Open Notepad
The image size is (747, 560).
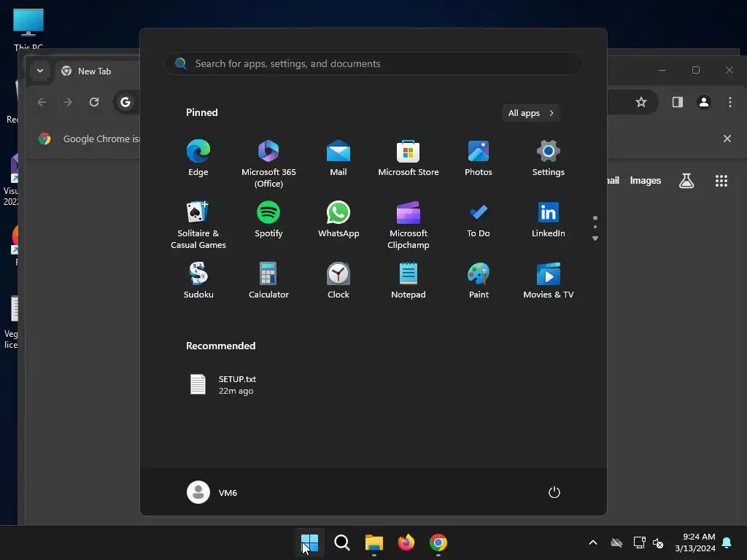pos(409,281)
